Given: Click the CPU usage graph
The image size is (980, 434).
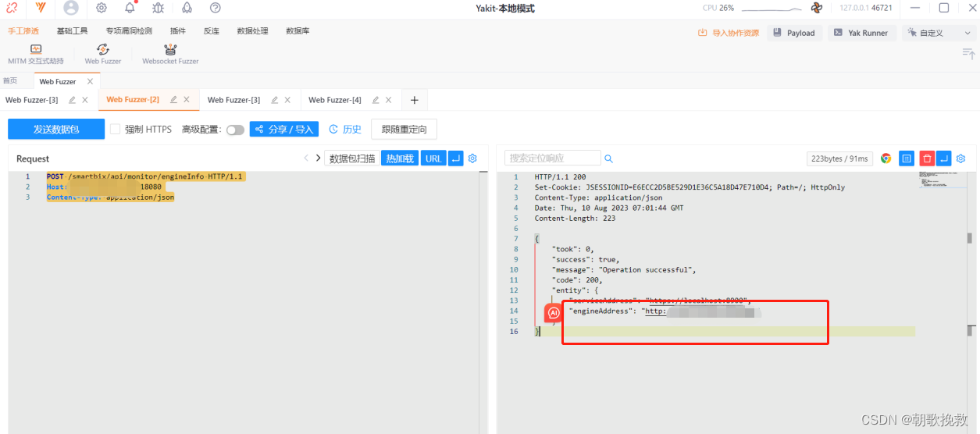Looking at the screenshot, I should [x=772, y=8].
